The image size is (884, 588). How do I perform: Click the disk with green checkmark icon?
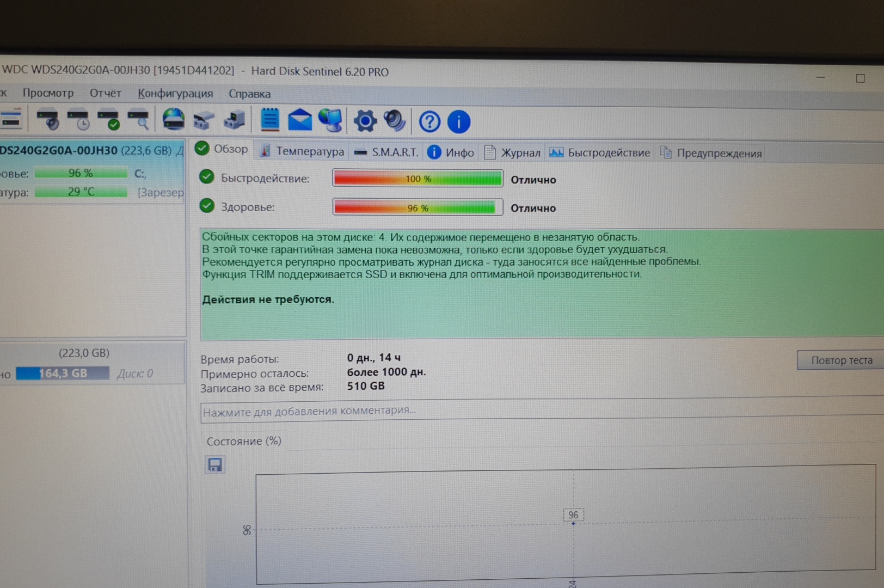[x=109, y=119]
